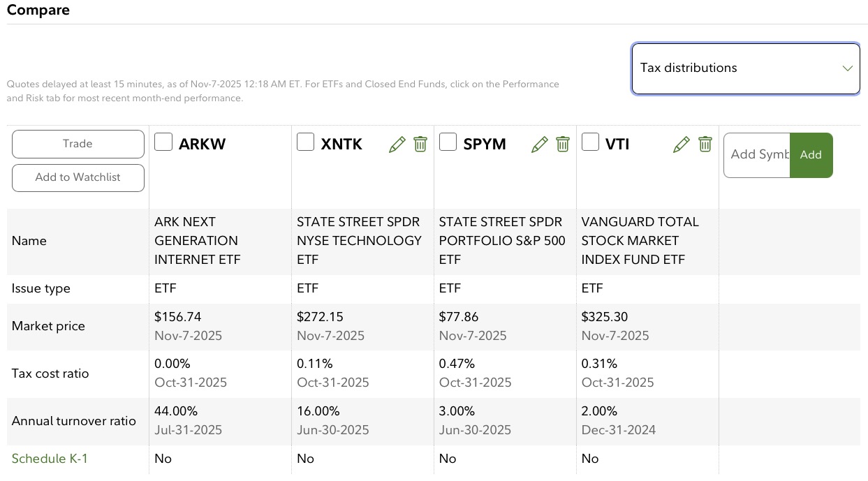868x481 pixels.
Task: Delete the VTI column with trash icon
Action: (705, 145)
